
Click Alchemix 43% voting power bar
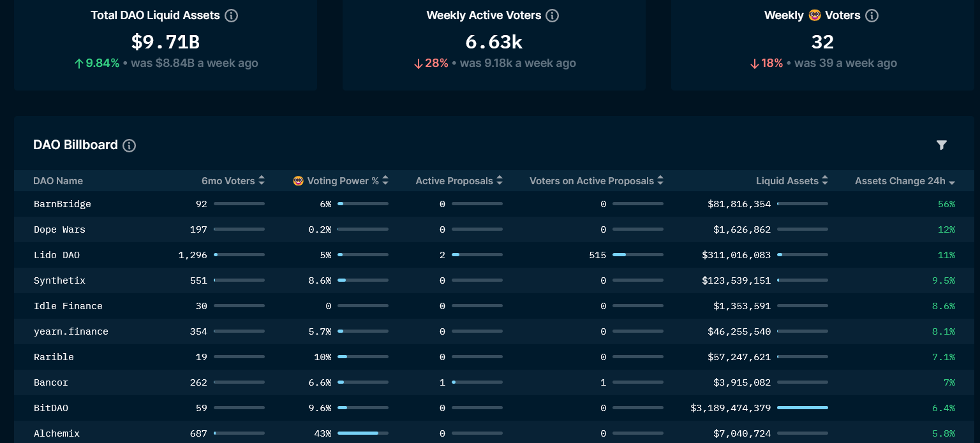(363, 433)
